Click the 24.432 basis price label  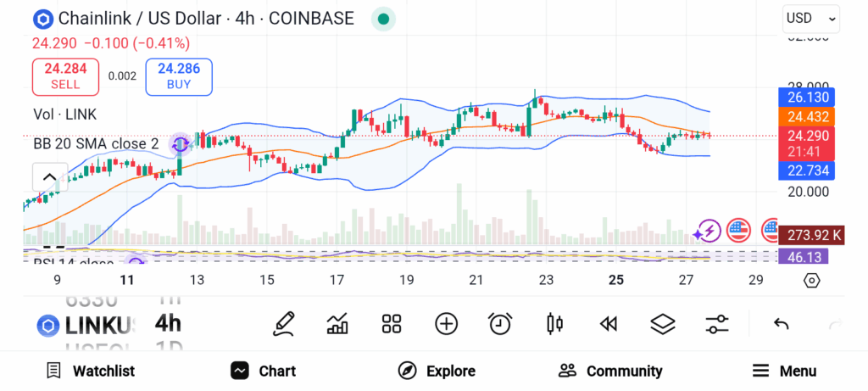point(806,117)
